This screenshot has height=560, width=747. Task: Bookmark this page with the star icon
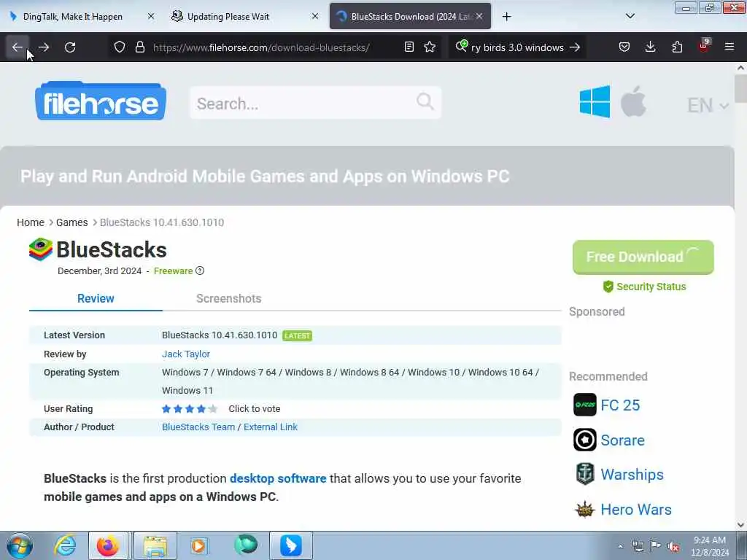tap(430, 47)
